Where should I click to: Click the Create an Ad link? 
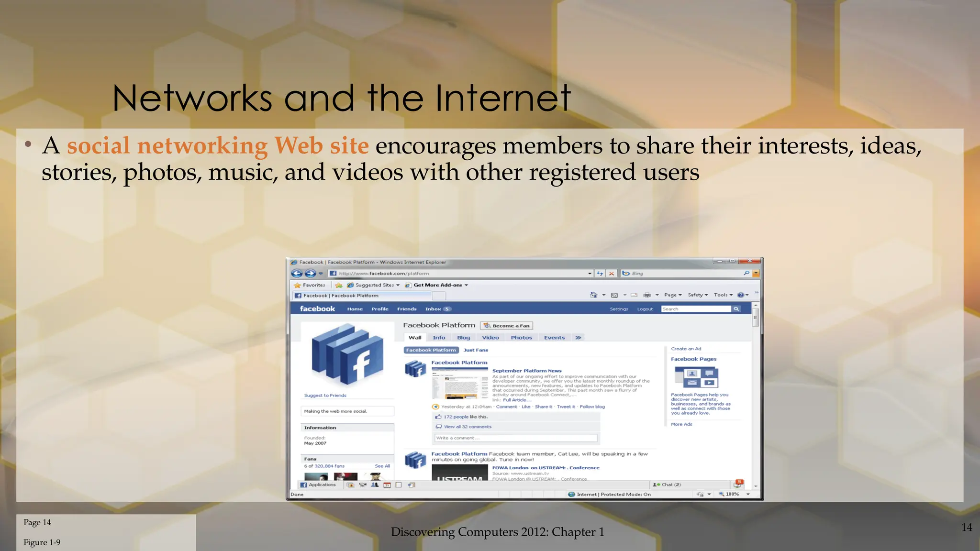click(x=686, y=349)
